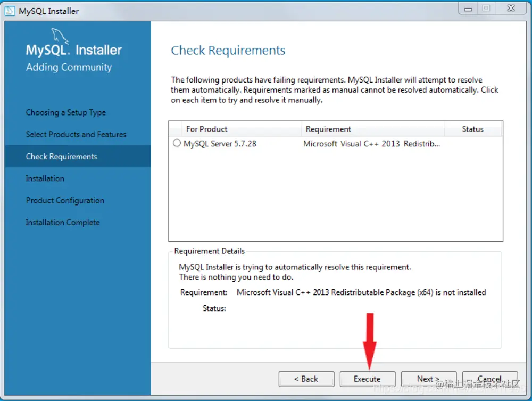Click the Microsoft Visual C++ 2013 Redistrib... cell
Image resolution: width=532 pixels, height=401 pixels.
371,144
